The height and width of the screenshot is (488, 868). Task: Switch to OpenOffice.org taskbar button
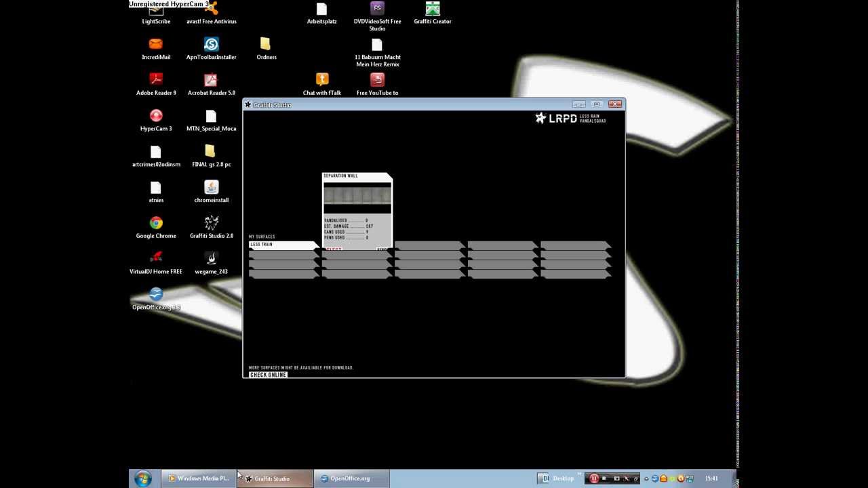coord(351,479)
